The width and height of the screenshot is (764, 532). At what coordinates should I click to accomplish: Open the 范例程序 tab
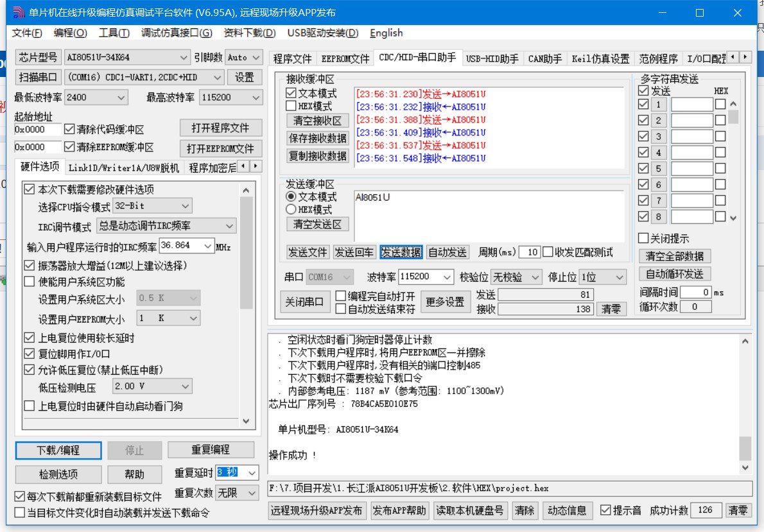coord(658,58)
